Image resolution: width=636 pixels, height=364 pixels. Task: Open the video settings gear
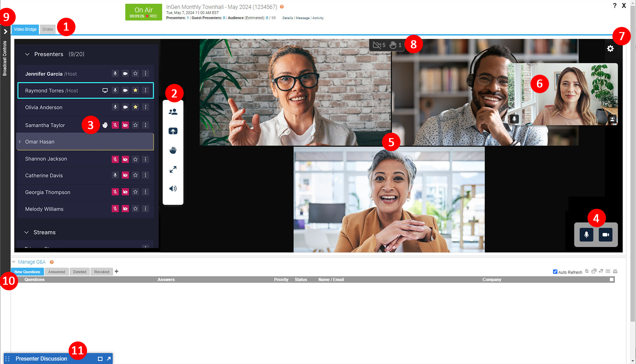[x=610, y=49]
